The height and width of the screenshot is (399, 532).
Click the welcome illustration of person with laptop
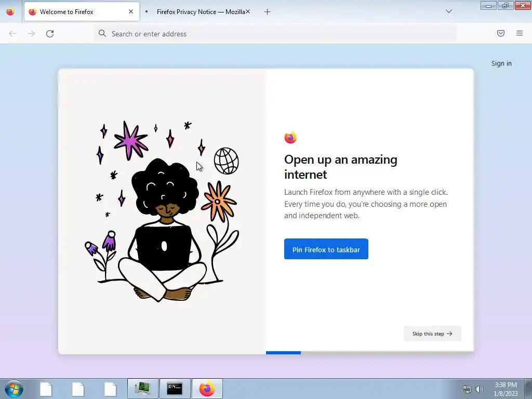(x=162, y=211)
